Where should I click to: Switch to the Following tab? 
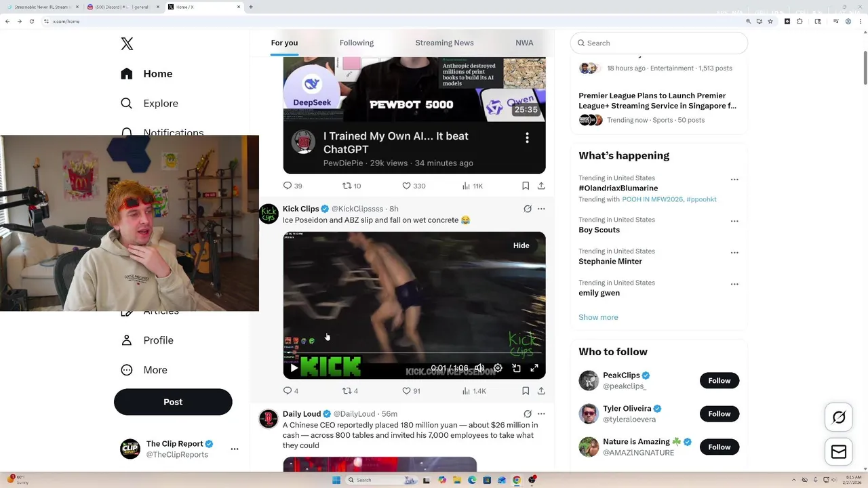click(357, 43)
